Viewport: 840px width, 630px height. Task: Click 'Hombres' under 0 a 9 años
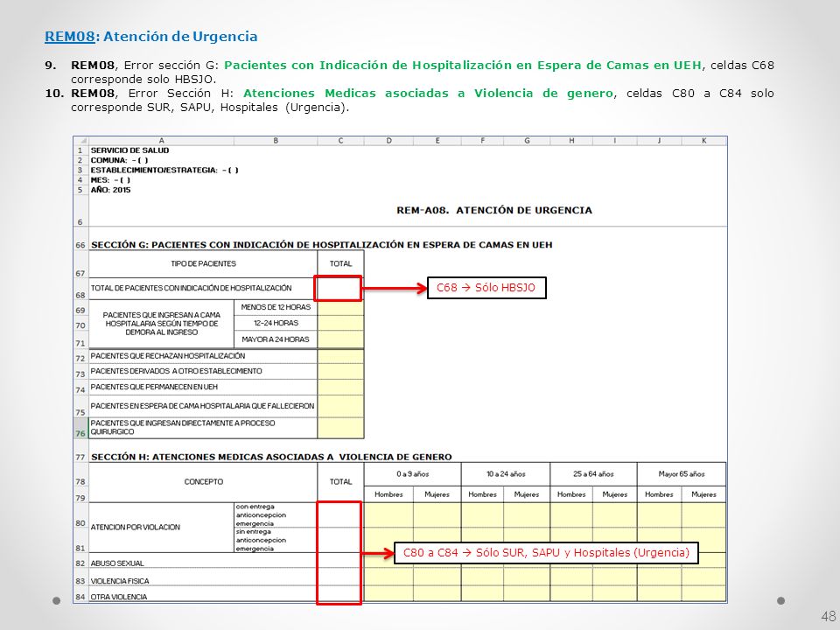[388, 494]
